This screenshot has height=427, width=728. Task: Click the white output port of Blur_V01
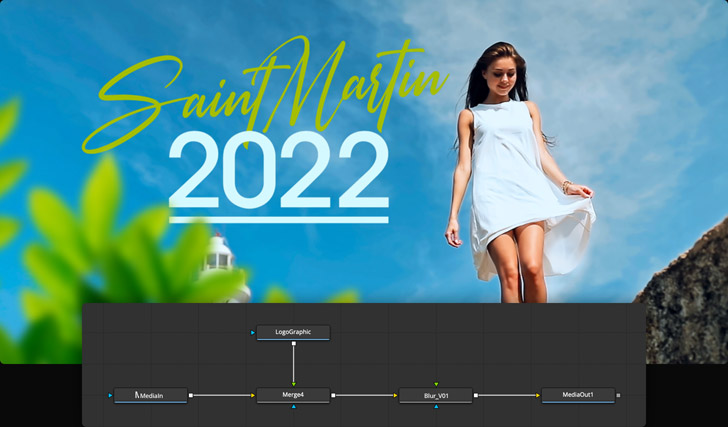click(x=476, y=395)
